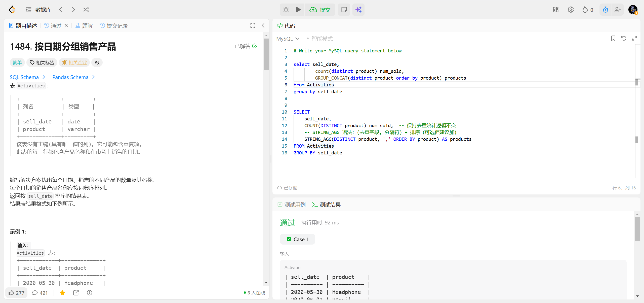Reset code with the undo arrow icon
Screen dimensions: 644x303
coord(624,38)
